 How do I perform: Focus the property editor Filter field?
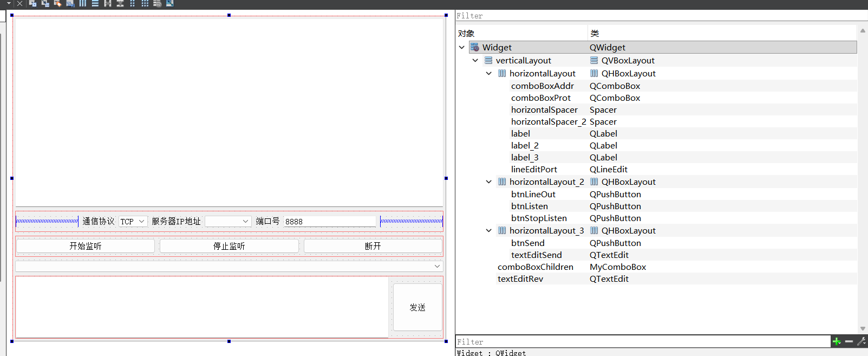[x=643, y=342]
